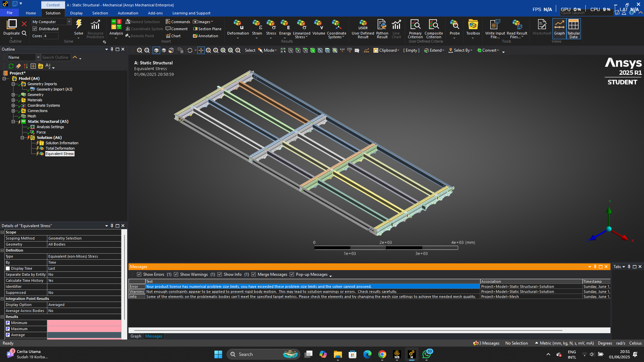Open the Volume result icon

[x=318, y=24]
